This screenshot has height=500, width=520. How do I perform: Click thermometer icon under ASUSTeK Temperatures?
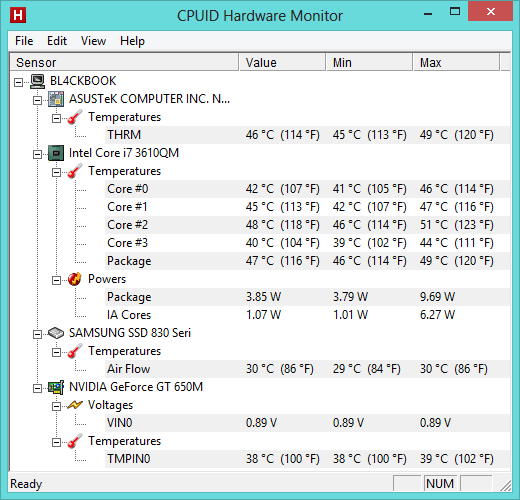(75, 117)
